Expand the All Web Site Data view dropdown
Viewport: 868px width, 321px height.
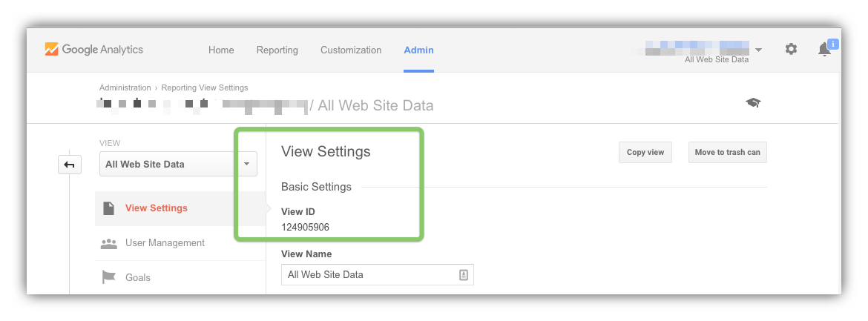[x=178, y=165]
